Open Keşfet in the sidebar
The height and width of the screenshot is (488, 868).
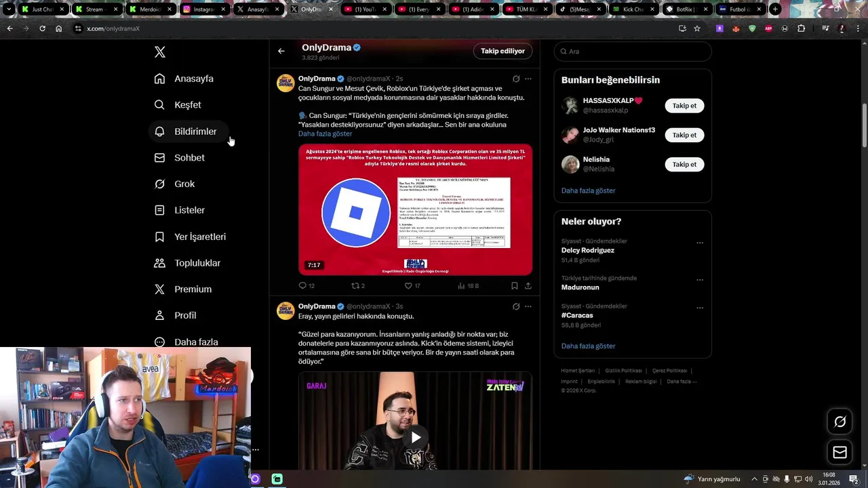[x=178, y=105]
